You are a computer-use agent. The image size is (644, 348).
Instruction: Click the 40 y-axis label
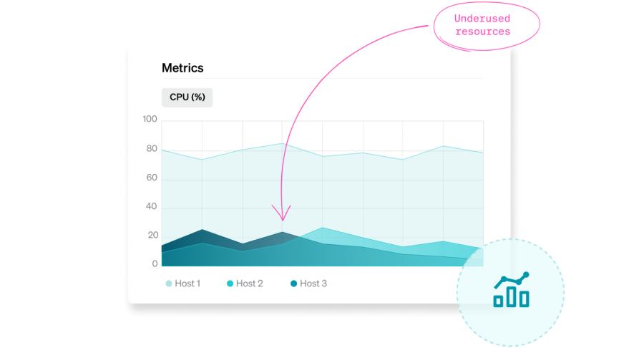(152, 207)
